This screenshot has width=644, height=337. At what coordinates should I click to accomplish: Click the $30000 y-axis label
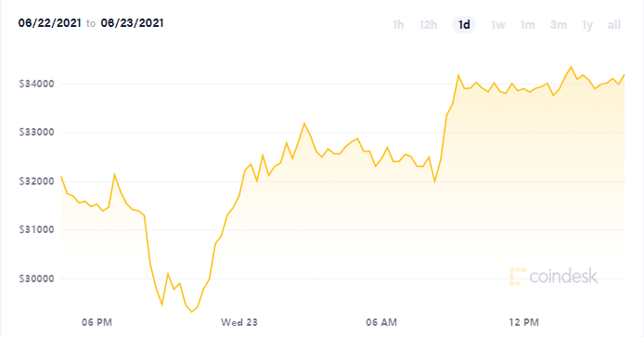click(36, 279)
